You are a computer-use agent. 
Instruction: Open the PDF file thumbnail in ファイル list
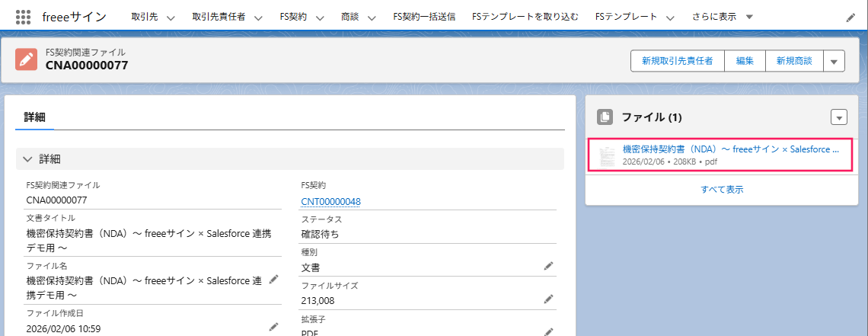pos(608,157)
